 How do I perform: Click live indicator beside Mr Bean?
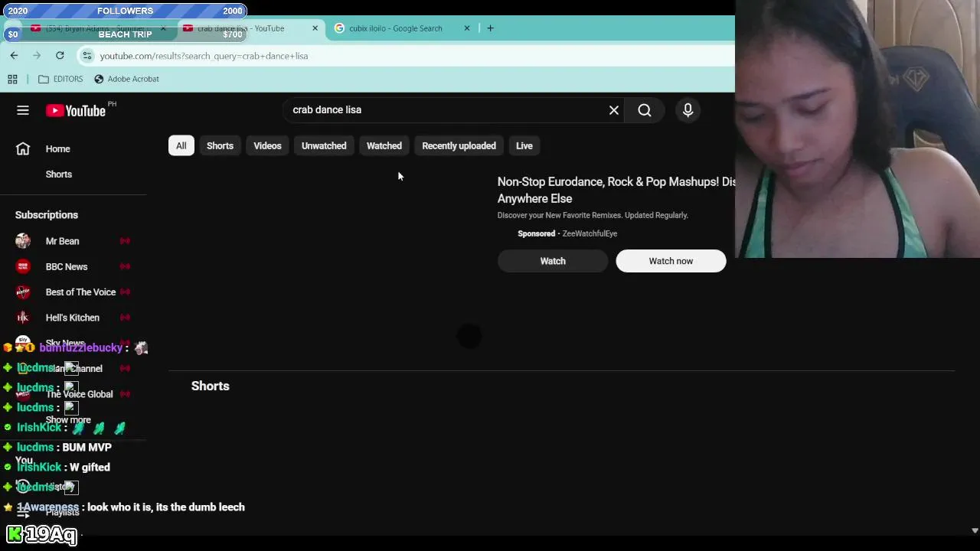click(x=125, y=241)
